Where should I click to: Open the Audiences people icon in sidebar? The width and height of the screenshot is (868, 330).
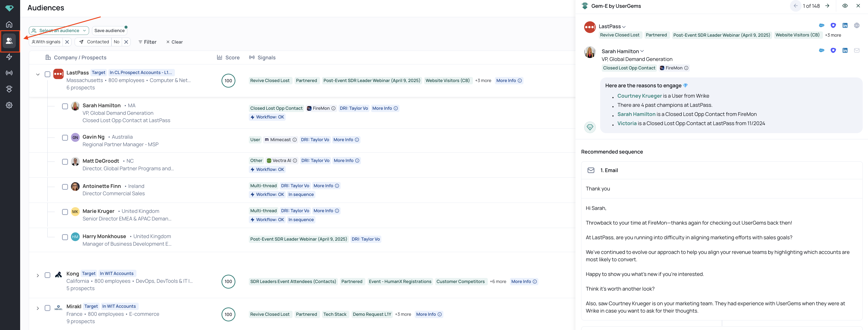pyautogui.click(x=9, y=41)
